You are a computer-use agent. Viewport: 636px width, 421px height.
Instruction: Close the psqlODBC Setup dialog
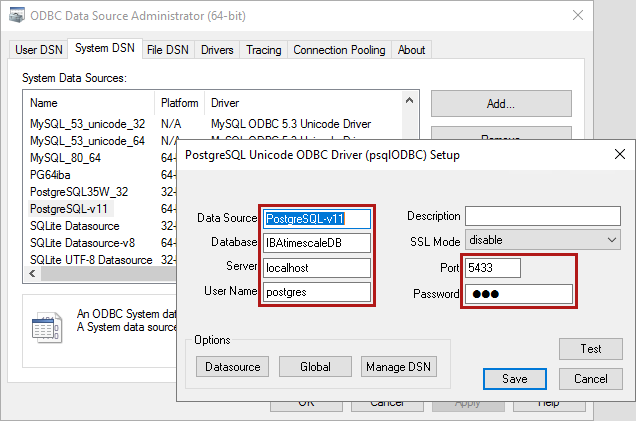pos(620,154)
